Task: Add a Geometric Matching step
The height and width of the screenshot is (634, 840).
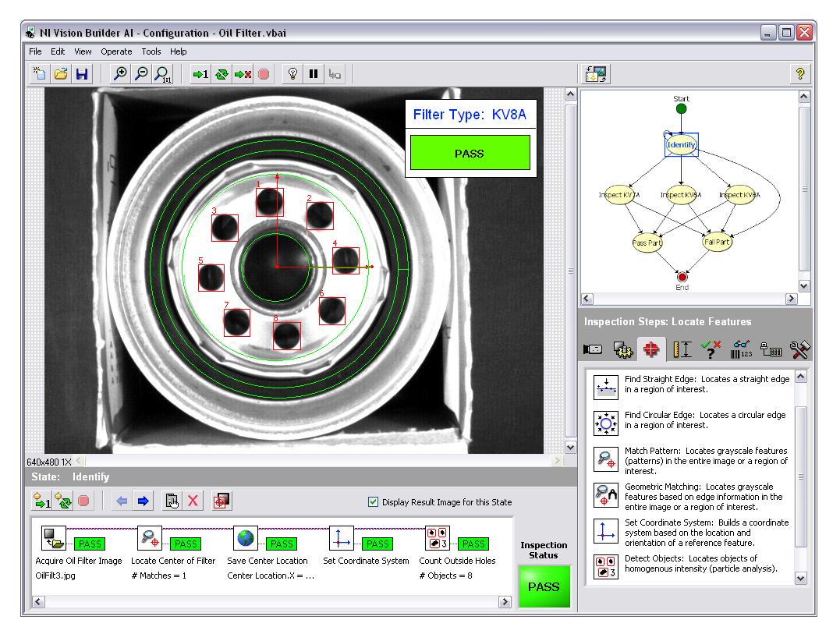Action: point(692,497)
